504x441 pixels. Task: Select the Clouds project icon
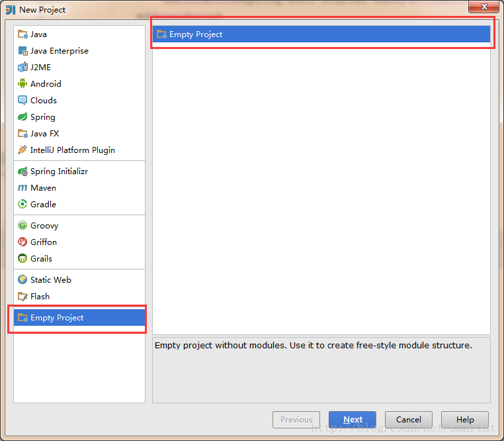[x=22, y=101]
